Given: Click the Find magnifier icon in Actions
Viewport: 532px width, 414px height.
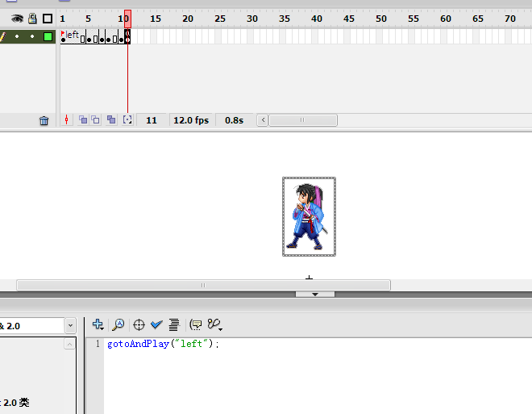Looking at the screenshot, I should coord(118,324).
